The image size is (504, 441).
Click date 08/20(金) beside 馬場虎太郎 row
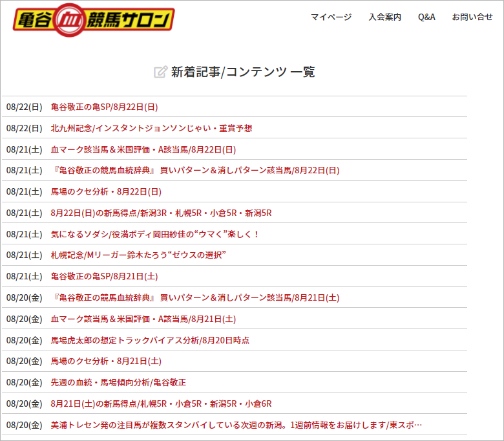25,340
